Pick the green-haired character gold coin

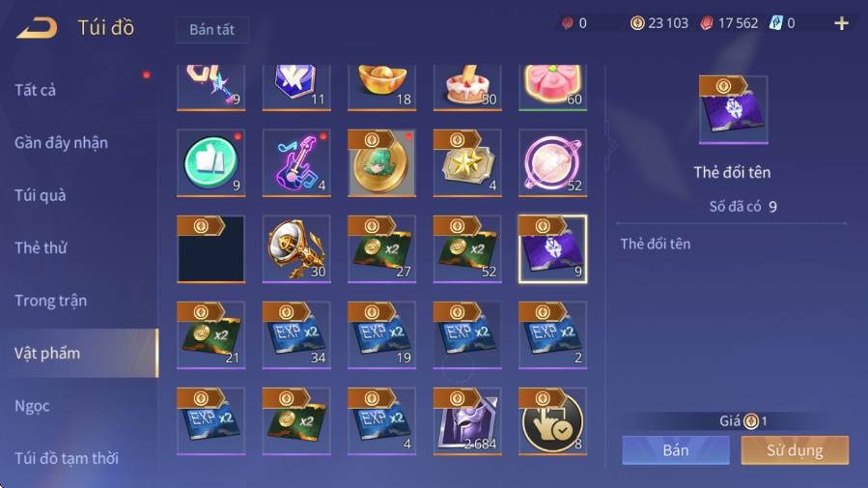coord(382,163)
